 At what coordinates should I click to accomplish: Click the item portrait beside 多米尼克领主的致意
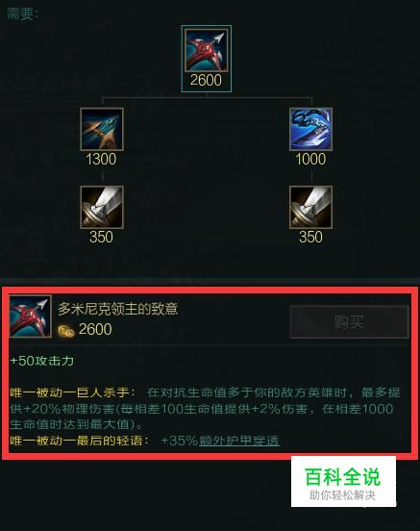pos(30,316)
